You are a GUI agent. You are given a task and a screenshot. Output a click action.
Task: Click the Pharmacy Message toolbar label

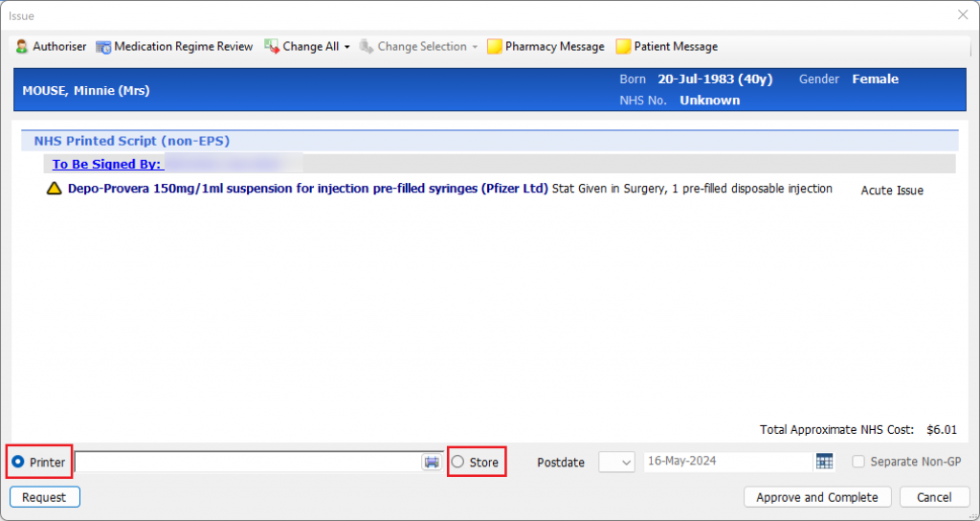(x=555, y=46)
